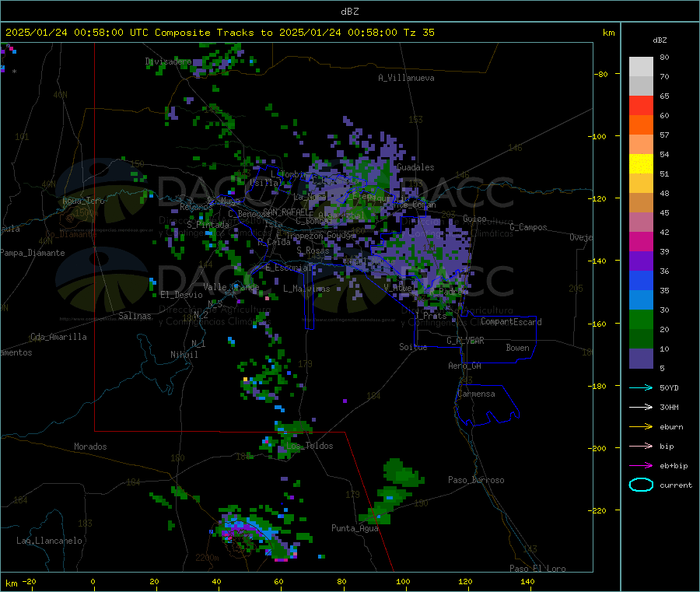Click the -80 km axis tick label
The width and height of the screenshot is (700, 592).
(x=600, y=74)
